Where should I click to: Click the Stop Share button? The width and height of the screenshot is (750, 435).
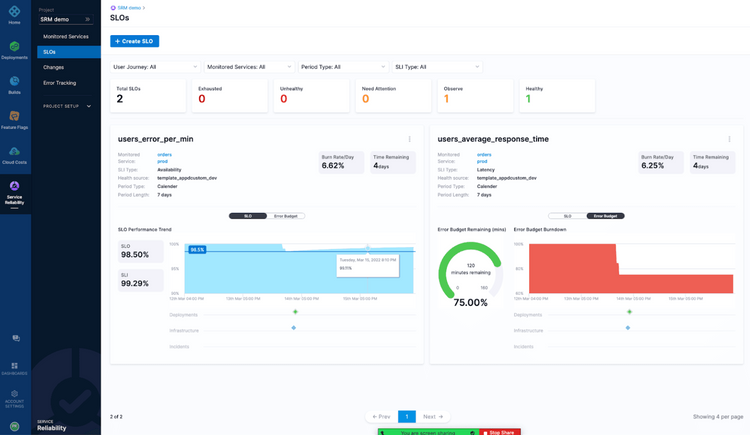[x=499, y=432]
